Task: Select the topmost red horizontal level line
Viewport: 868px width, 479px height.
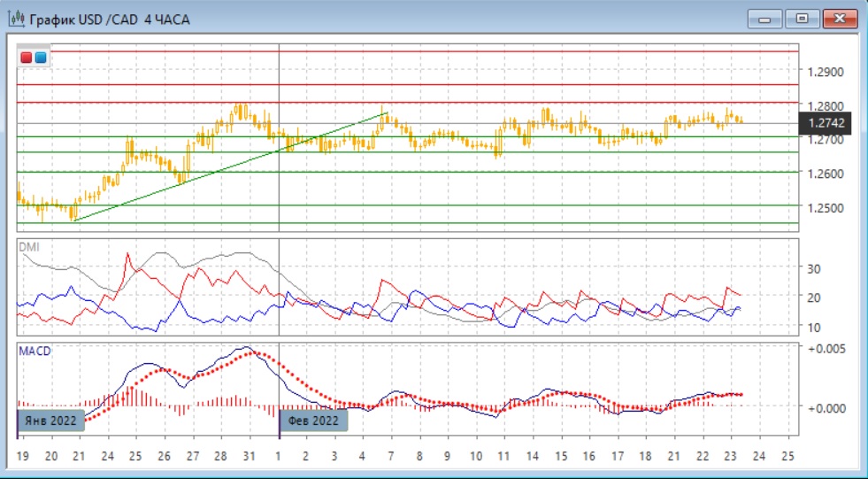Action: pyautogui.click(x=407, y=51)
